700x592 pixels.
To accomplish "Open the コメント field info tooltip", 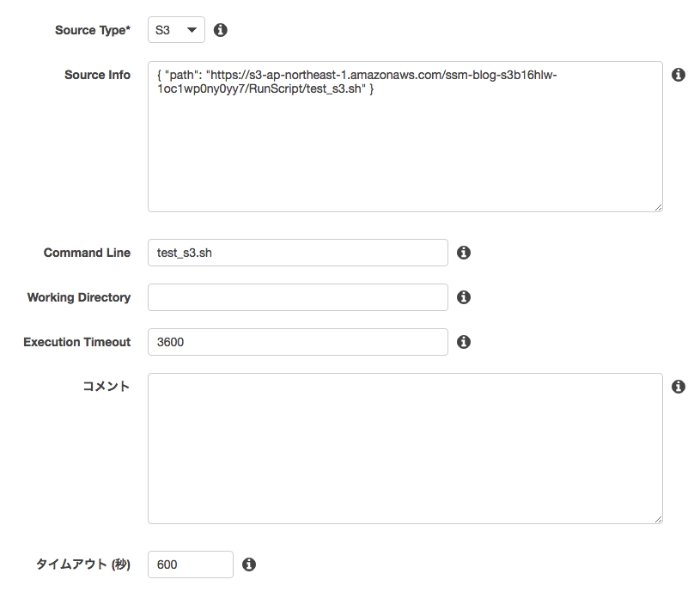I will coord(679,387).
